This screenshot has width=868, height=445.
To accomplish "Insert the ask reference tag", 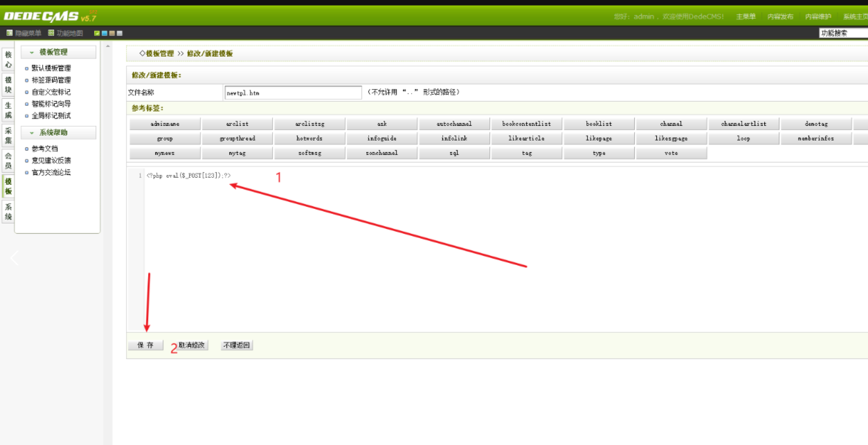I will 382,124.
